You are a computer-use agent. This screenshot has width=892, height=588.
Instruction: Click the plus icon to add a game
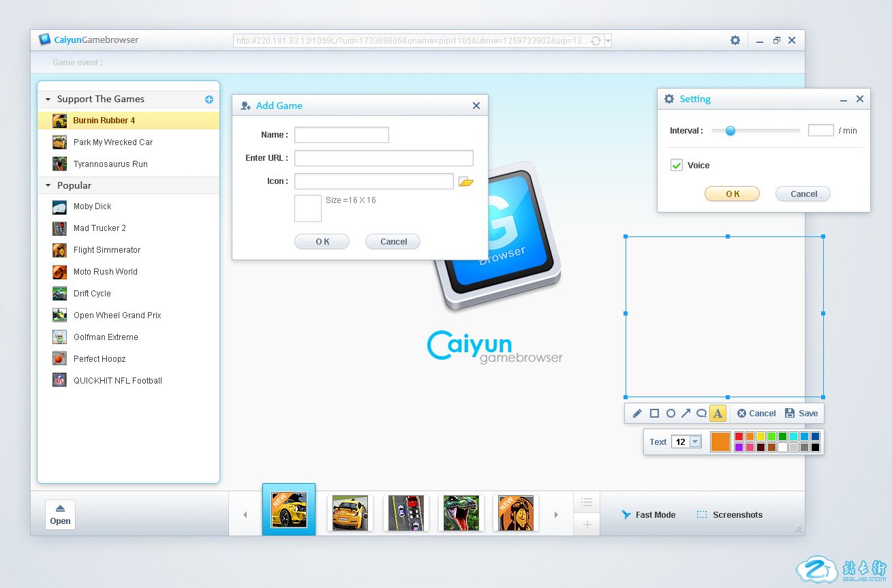209,99
